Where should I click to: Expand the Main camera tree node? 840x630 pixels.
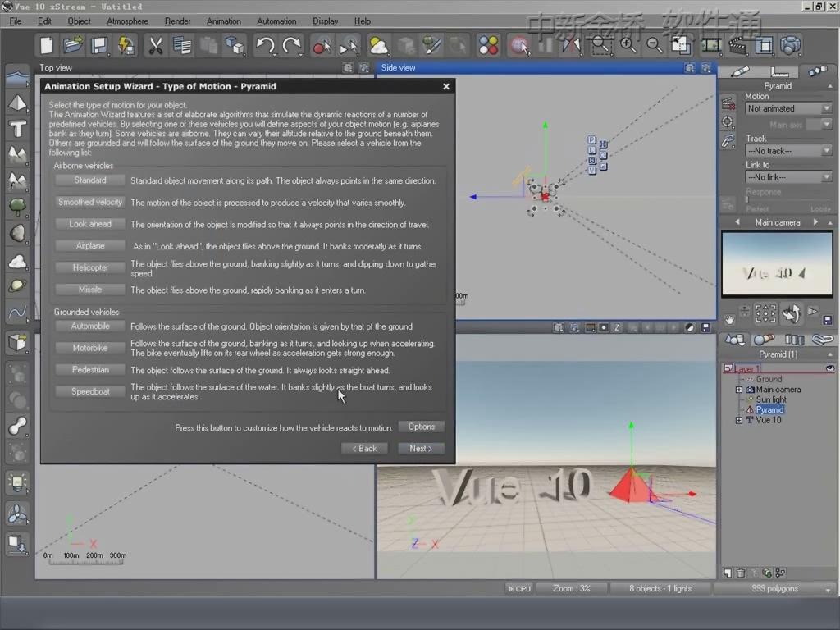pos(739,390)
